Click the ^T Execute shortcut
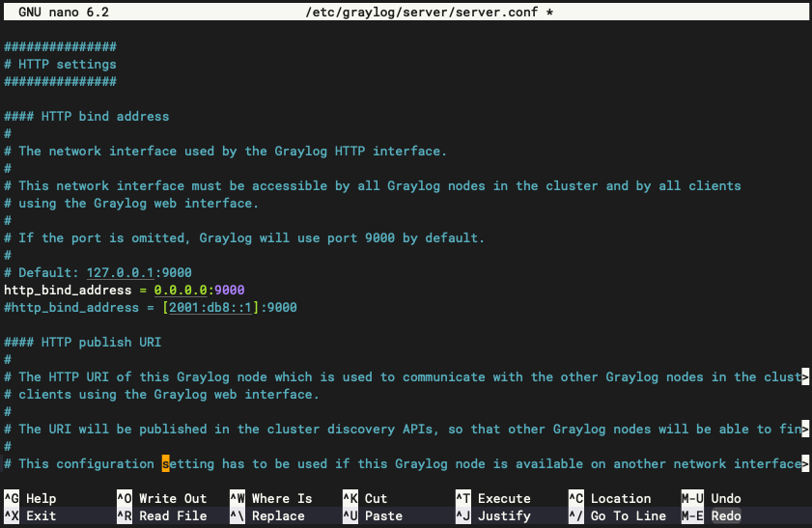The image size is (812, 528). click(493, 498)
